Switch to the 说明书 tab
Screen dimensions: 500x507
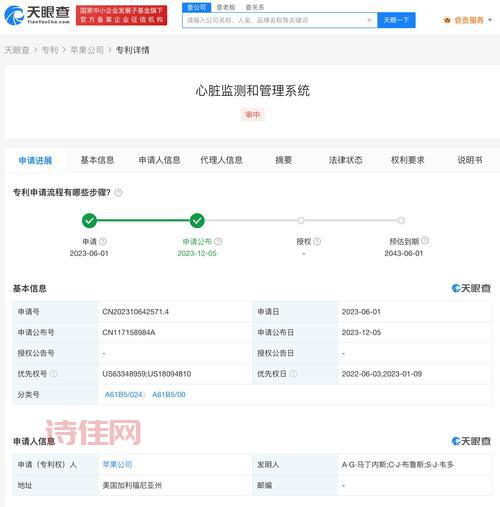pyautogui.click(x=470, y=160)
